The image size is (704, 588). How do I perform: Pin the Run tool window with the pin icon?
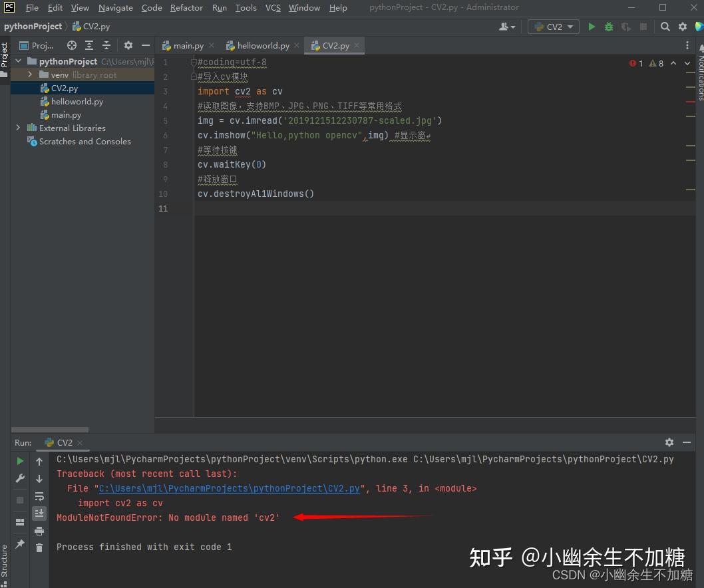pos(19,545)
